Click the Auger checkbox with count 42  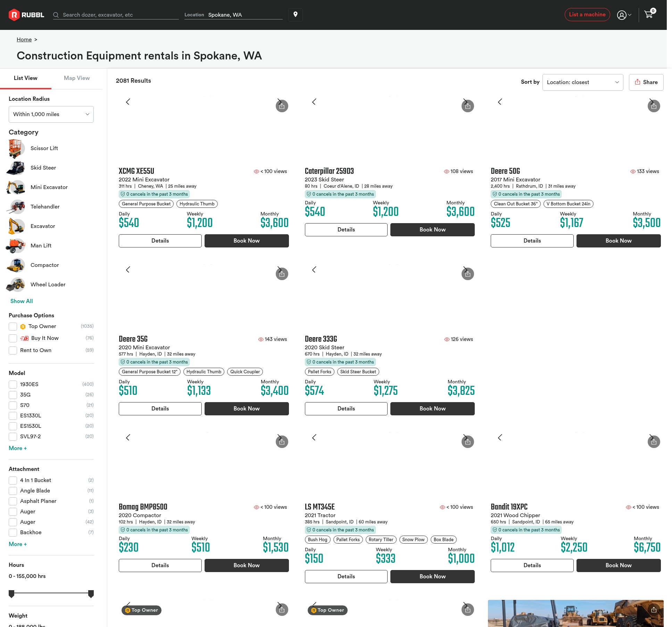[x=13, y=522]
